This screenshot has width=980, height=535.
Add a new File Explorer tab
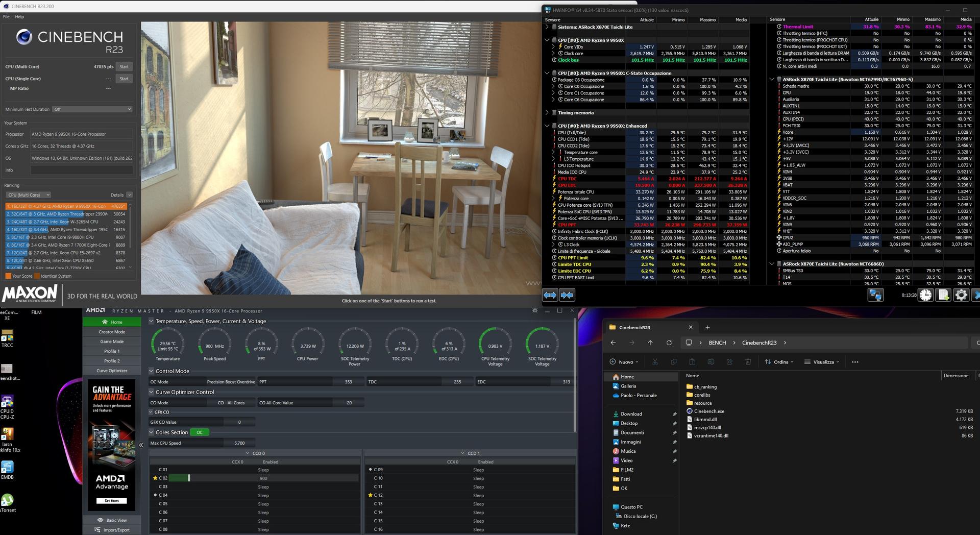point(707,327)
